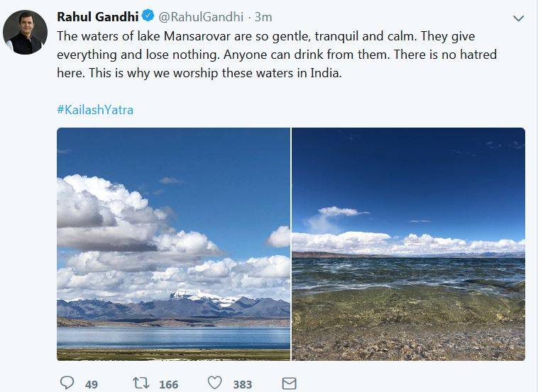Open Rahul Gandhi's profile avatar picture
The width and height of the screenshot is (538, 392).
pyautogui.click(x=25, y=33)
